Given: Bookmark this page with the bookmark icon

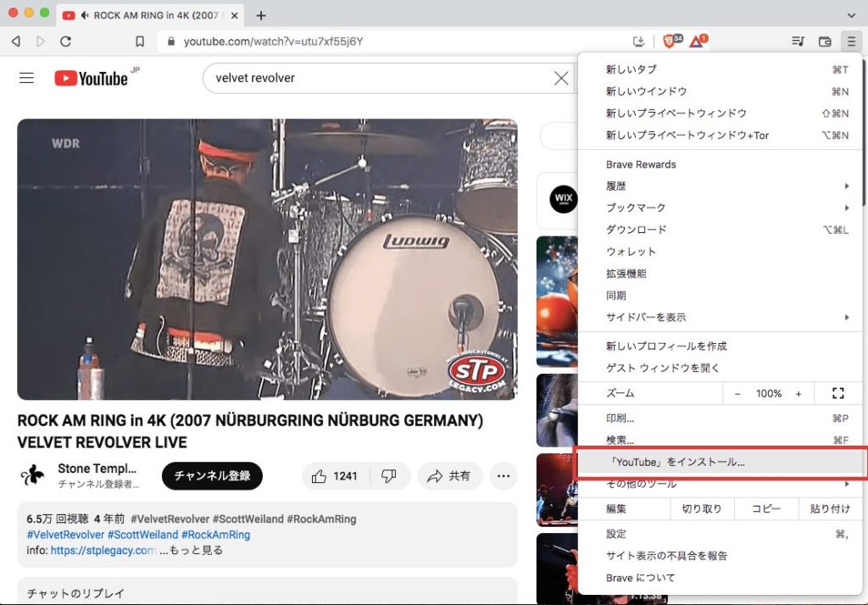Looking at the screenshot, I should 140,42.
